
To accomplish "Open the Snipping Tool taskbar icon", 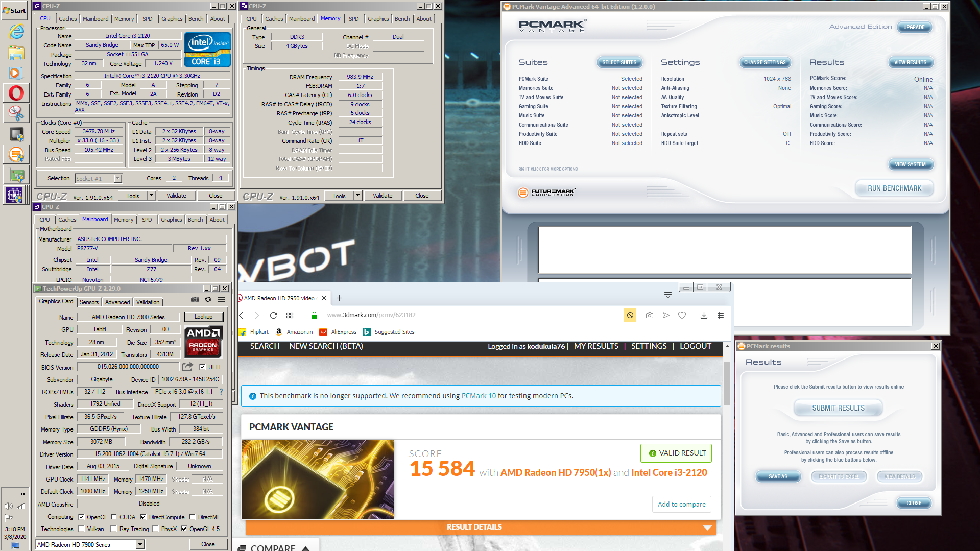I will click(16, 113).
